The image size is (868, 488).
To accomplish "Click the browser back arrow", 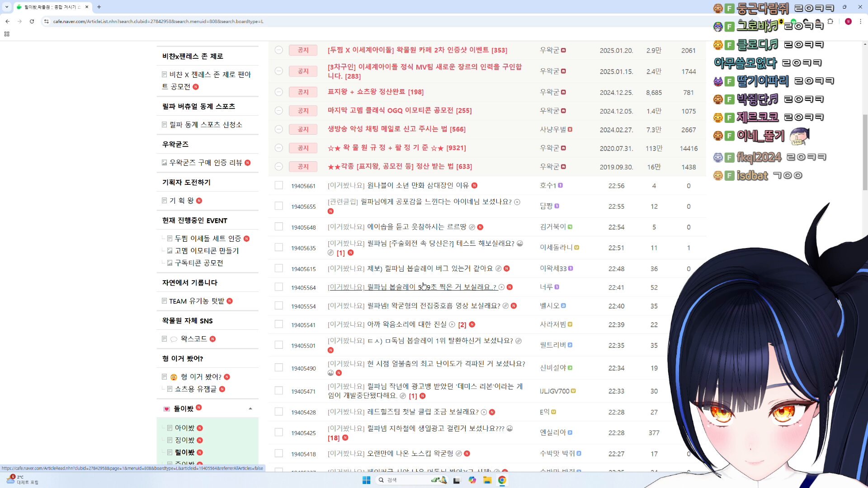I will pos(8,21).
